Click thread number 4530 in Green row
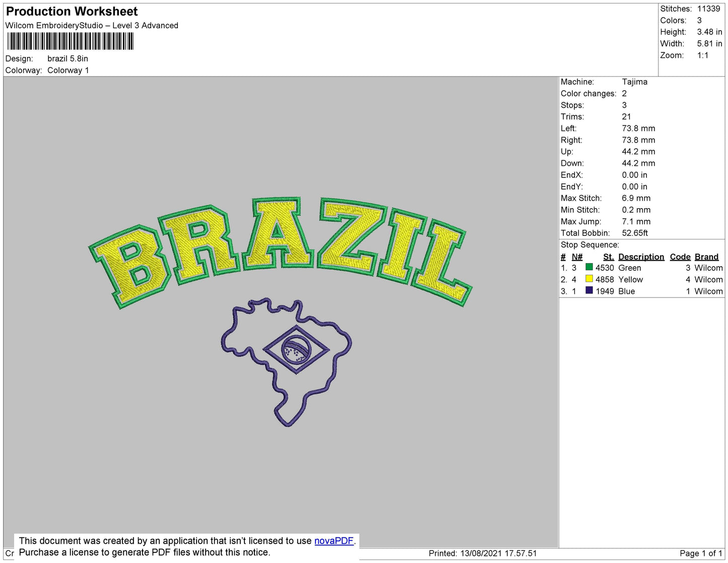This screenshot has width=728, height=563. point(605,268)
